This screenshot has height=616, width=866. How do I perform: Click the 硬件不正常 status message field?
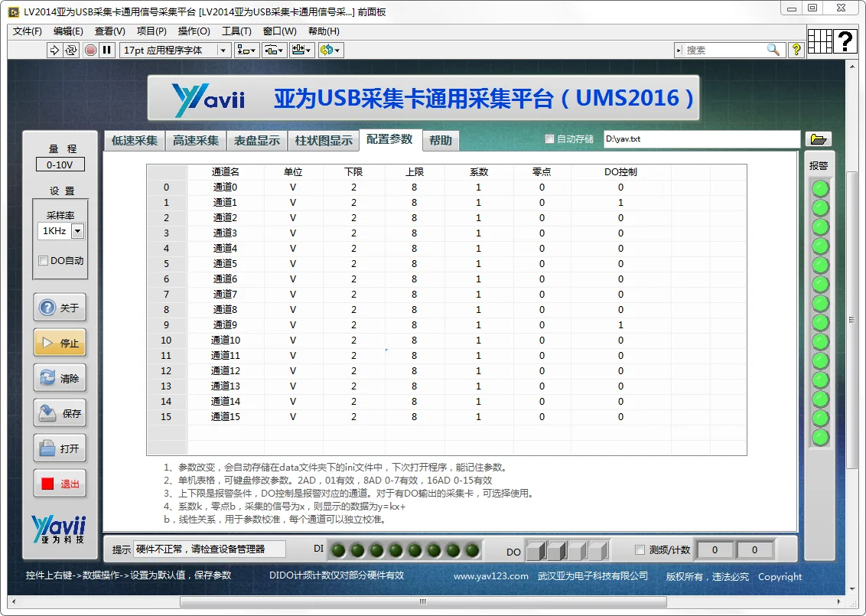point(210,549)
